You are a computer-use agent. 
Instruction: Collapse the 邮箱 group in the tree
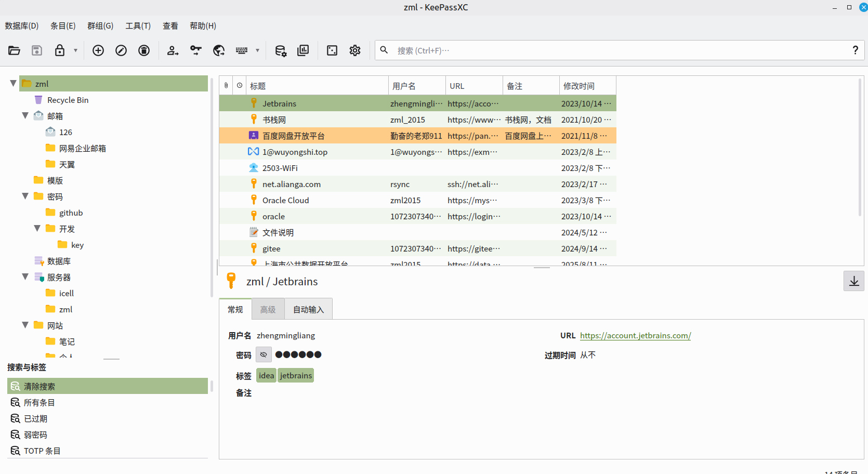tap(25, 115)
